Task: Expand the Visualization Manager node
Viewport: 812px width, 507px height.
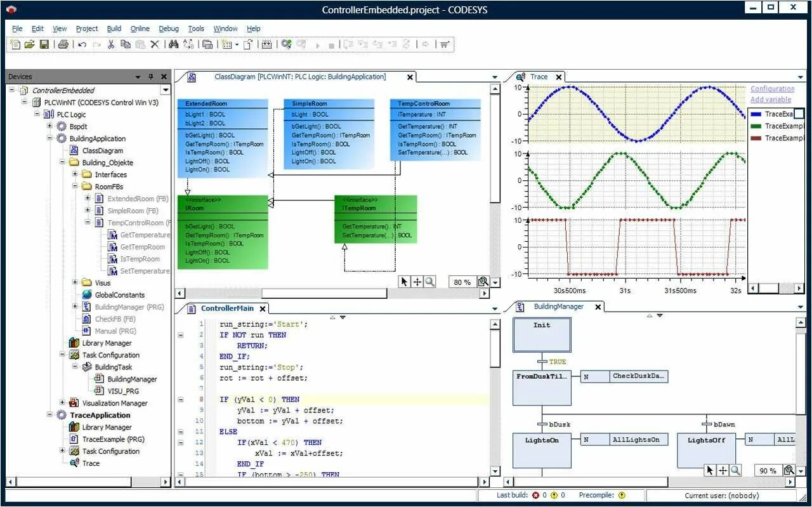Action: (62, 403)
